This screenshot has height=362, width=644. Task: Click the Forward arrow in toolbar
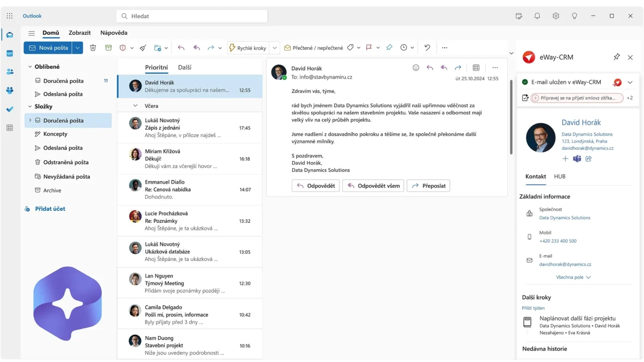[x=211, y=48]
